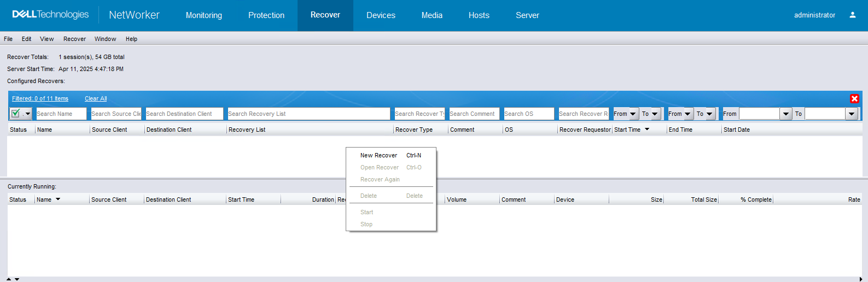Switch to the Server tab
This screenshot has height=282, width=868.
click(x=527, y=15)
